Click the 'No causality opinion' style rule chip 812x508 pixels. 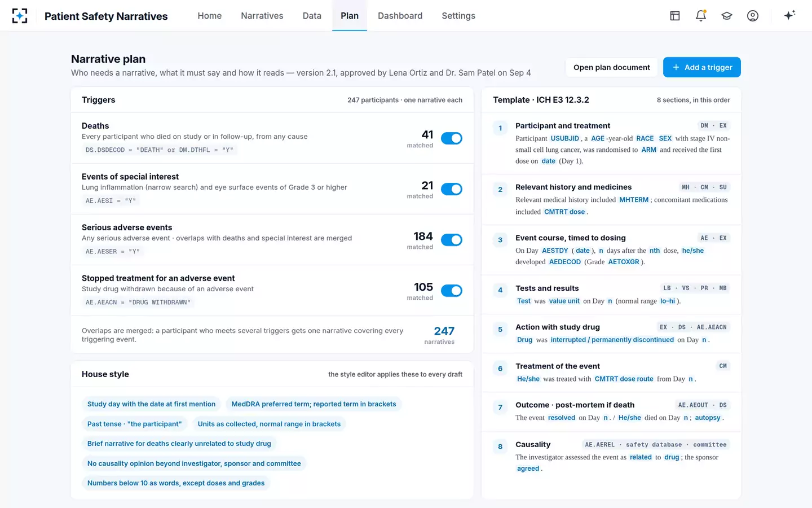[x=194, y=463]
